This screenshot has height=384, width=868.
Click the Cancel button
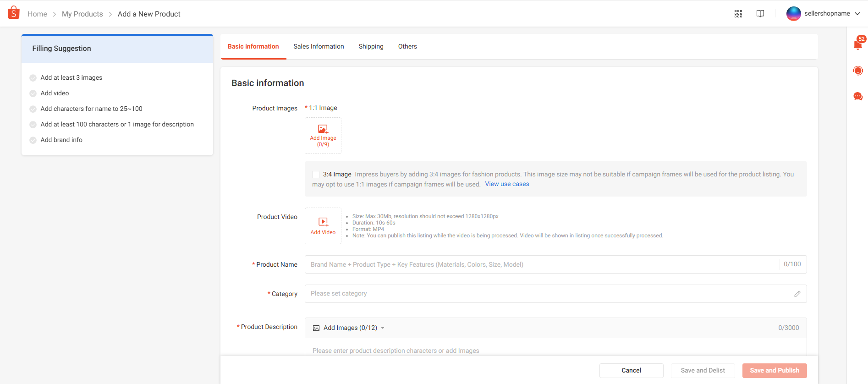tap(632, 370)
